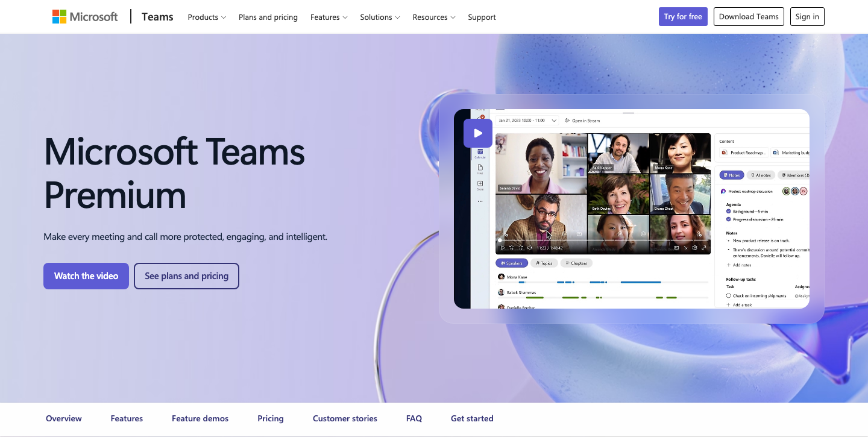Click the Try for free button
Viewport: 868px width, 437px height.
point(683,17)
